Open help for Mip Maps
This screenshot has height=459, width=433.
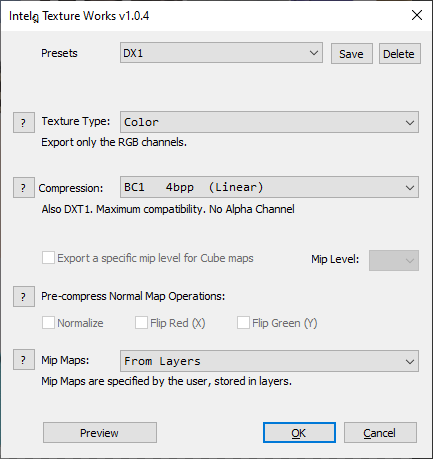24,360
